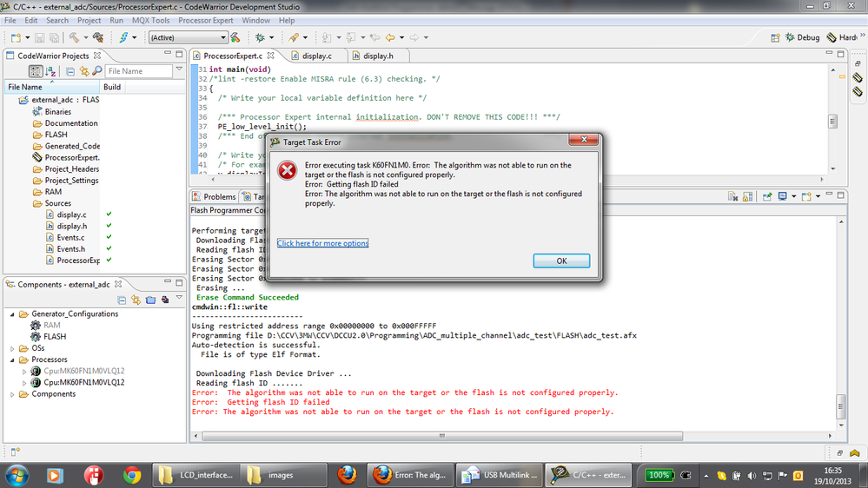Toggle Link with Editor in Projects panel

(x=84, y=71)
